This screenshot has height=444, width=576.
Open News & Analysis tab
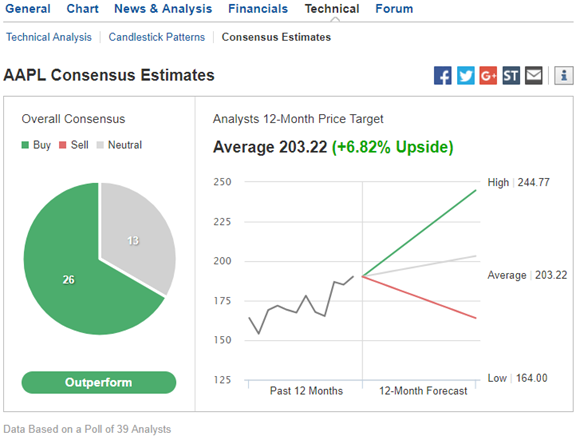pyautogui.click(x=163, y=8)
